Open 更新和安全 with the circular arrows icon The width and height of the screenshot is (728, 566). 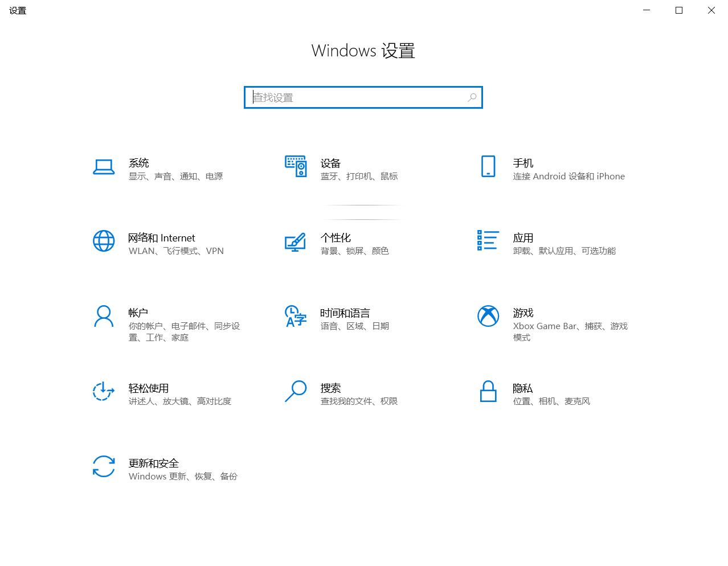point(104,467)
